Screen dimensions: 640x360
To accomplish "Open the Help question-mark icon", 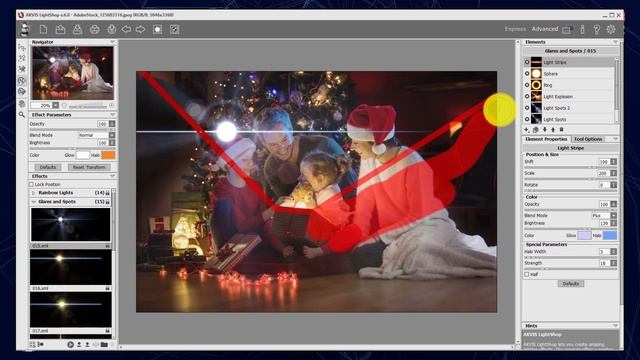I will point(596,29).
